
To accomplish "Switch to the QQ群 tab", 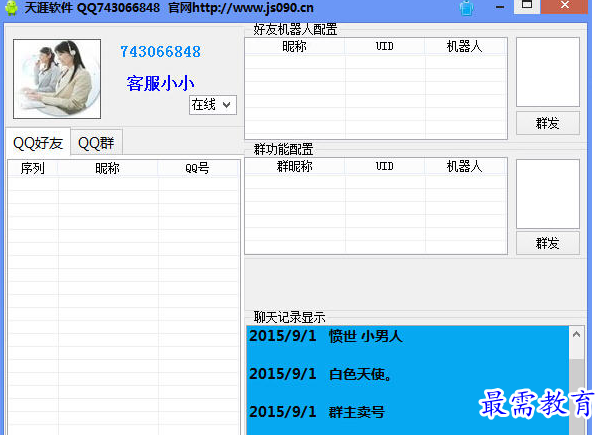I will pos(96,143).
